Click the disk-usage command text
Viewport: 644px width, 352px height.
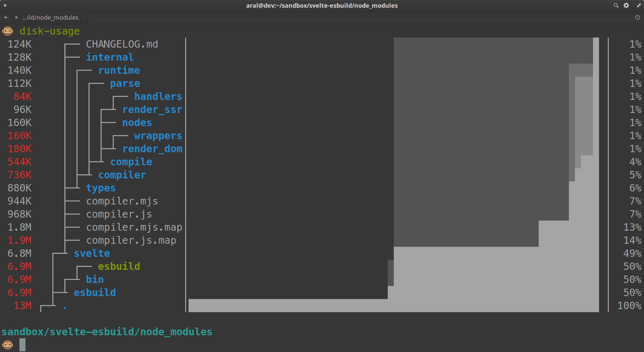(49, 31)
